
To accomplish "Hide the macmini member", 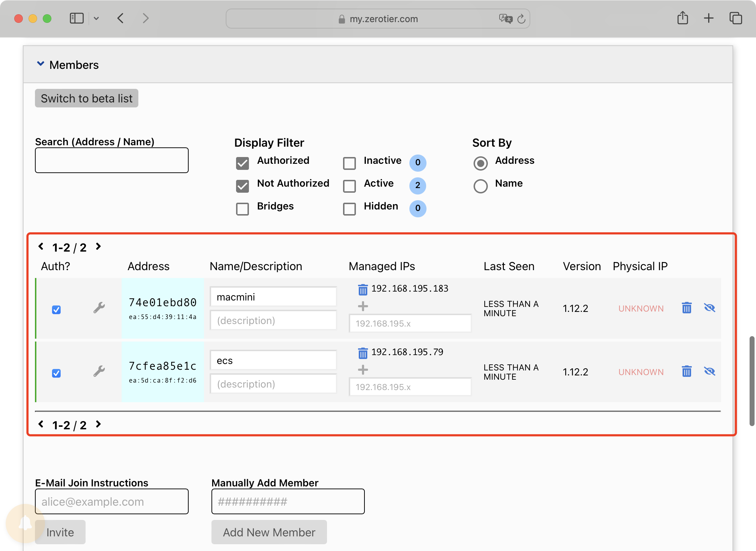I will coord(710,308).
